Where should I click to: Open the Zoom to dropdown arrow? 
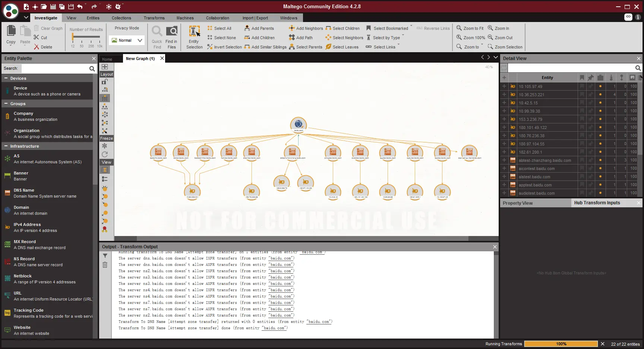pyautogui.click(x=482, y=45)
